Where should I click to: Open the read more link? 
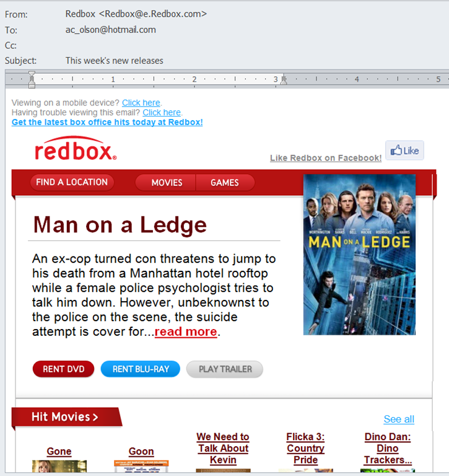(186, 332)
